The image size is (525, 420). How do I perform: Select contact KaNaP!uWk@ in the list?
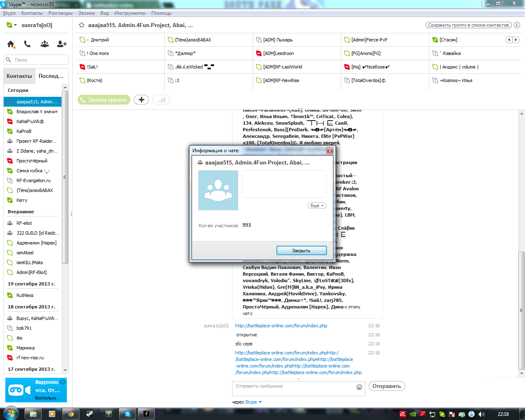[33, 121]
